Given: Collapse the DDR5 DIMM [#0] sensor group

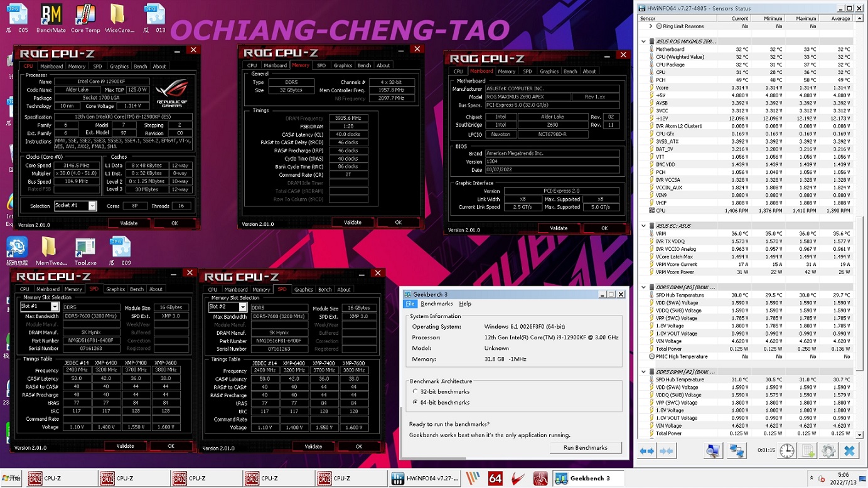Looking at the screenshot, I should point(643,287).
